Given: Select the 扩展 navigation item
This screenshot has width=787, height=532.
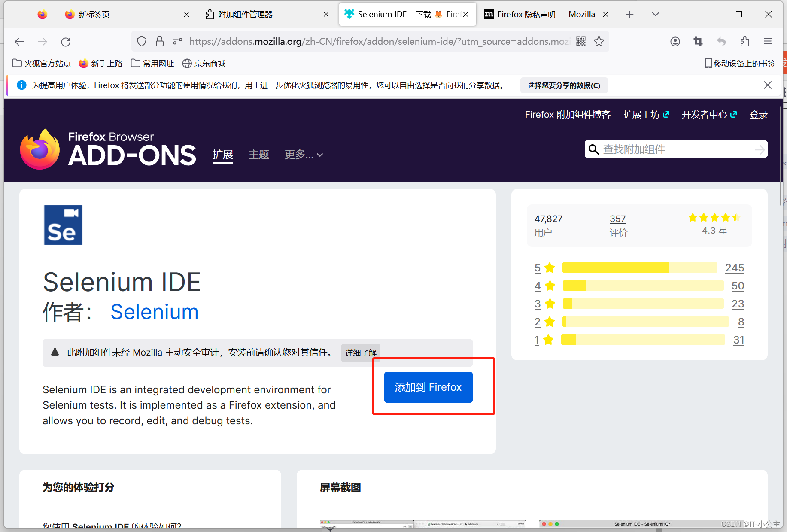Looking at the screenshot, I should (223, 155).
